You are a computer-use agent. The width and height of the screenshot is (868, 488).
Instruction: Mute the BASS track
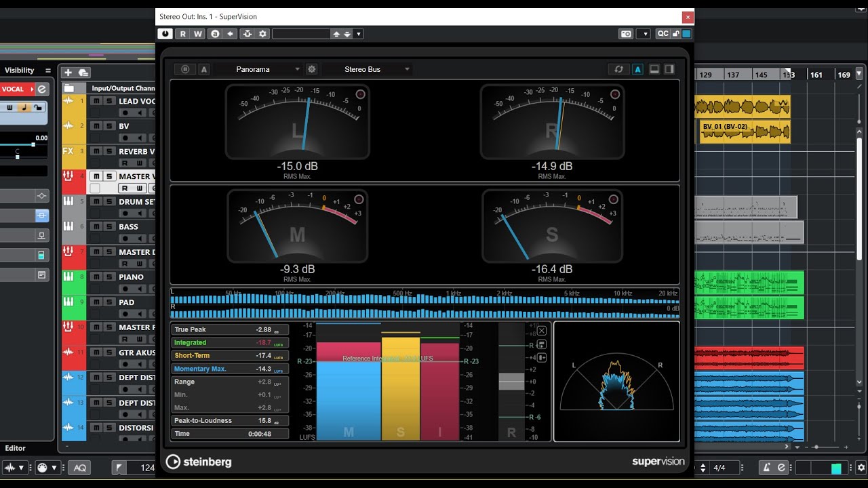click(x=96, y=226)
